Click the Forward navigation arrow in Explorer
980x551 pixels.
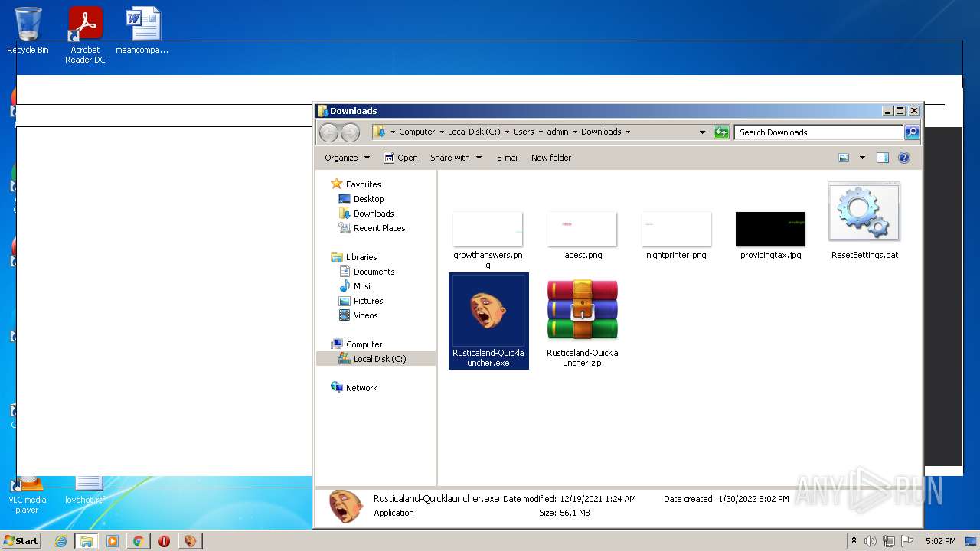350,132
